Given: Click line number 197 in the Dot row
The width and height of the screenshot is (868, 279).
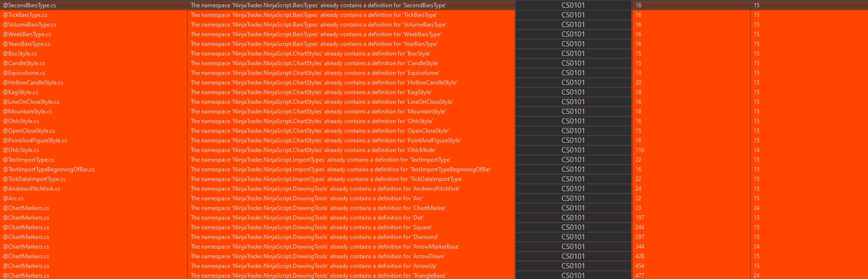Looking at the screenshot, I should pos(640,218).
